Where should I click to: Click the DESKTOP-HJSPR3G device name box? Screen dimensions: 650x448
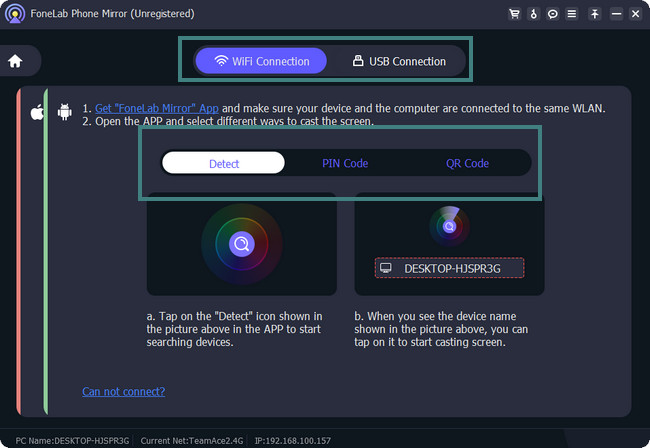(449, 268)
